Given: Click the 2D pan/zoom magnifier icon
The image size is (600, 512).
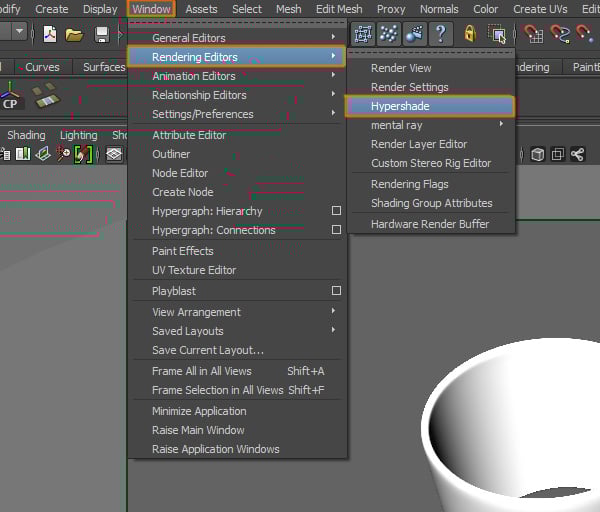Looking at the screenshot, I should [x=63, y=154].
